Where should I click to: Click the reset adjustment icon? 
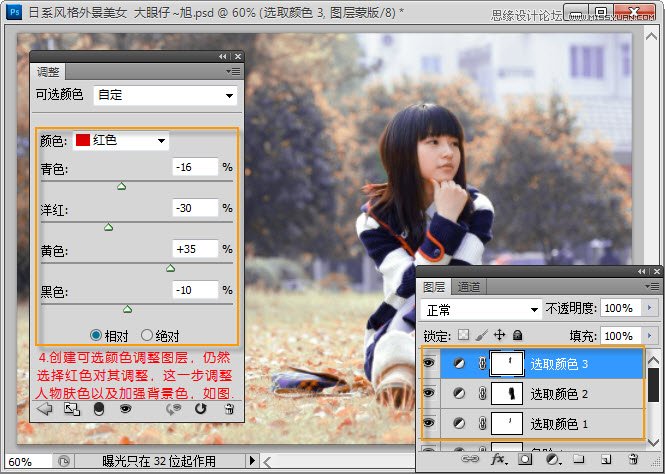[x=201, y=409]
